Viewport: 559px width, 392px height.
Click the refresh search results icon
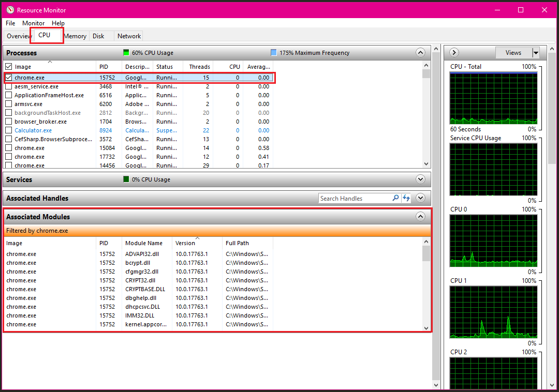(406, 198)
